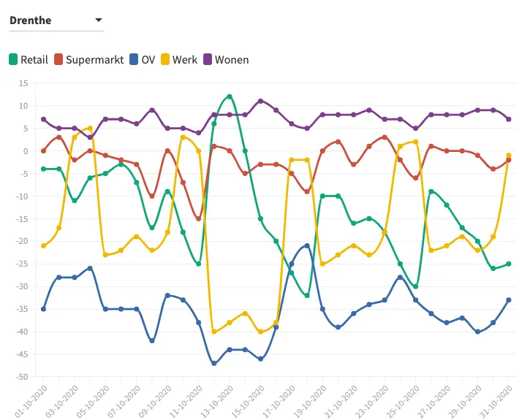Click the yellow Werk legend swatch
530x420 pixels.
165,59
